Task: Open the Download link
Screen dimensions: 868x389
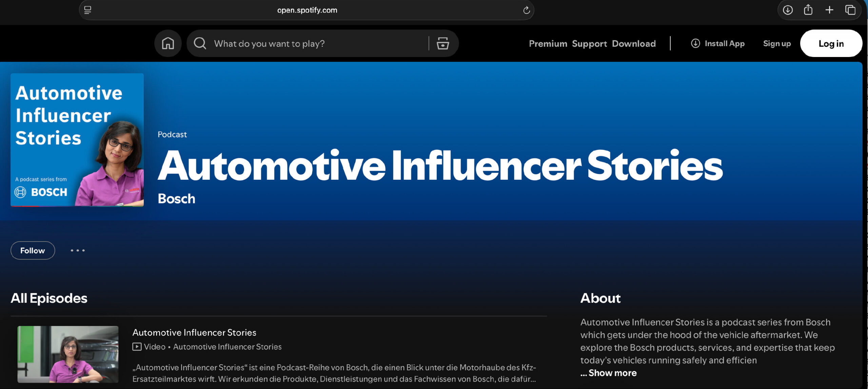Action: point(634,44)
